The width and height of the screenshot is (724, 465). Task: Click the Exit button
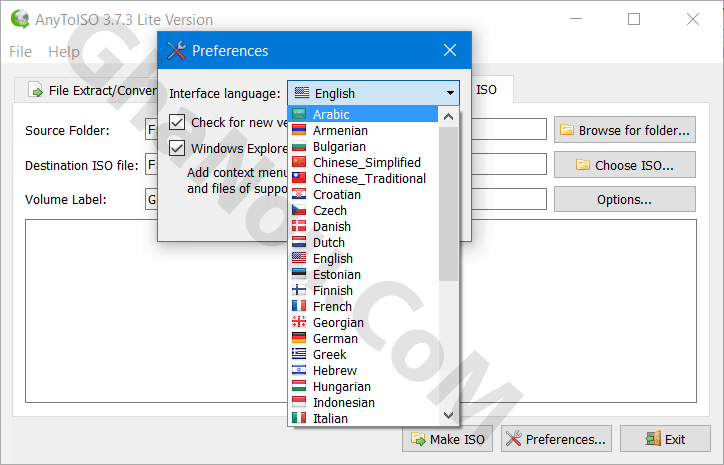[x=665, y=439]
